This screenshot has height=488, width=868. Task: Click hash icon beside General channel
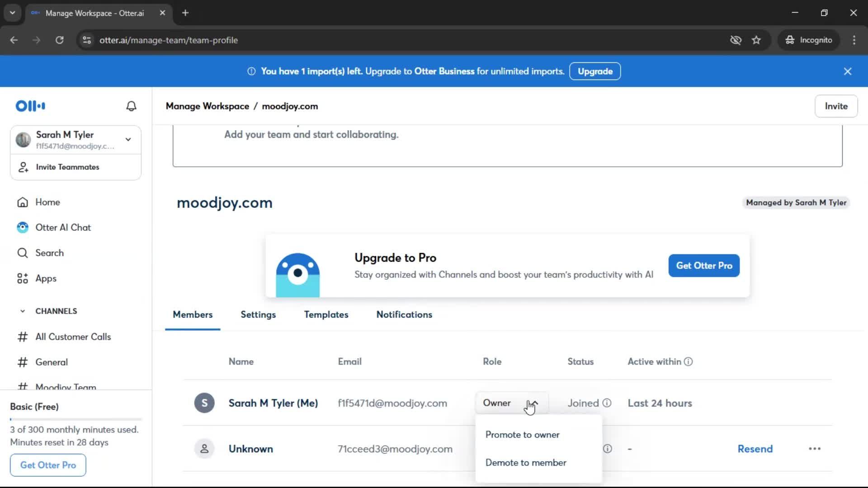click(23, 362)
